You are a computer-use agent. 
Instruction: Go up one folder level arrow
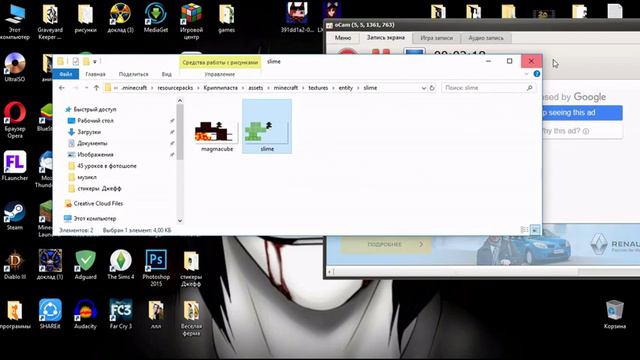(96, 88)
